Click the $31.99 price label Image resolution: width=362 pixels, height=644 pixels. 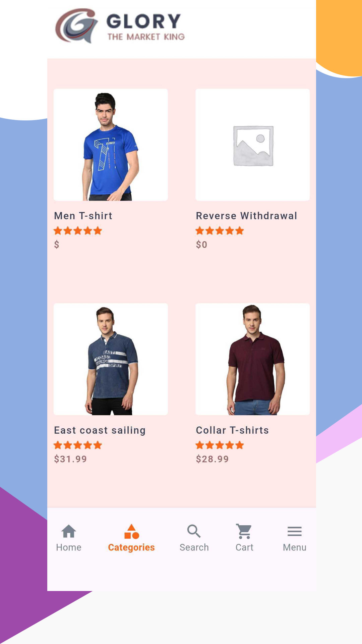70,459
